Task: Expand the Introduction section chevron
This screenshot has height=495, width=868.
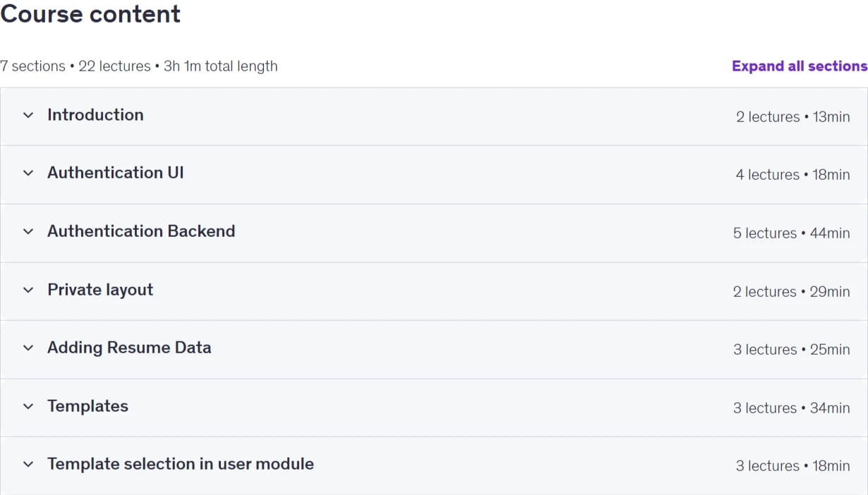Action: (x=28, y=115)
